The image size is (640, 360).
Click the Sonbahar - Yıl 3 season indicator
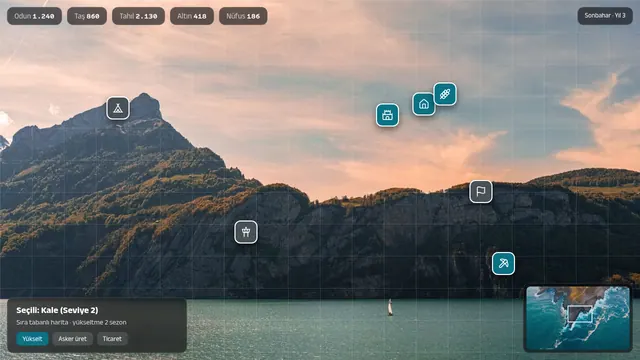coord(605,16)
